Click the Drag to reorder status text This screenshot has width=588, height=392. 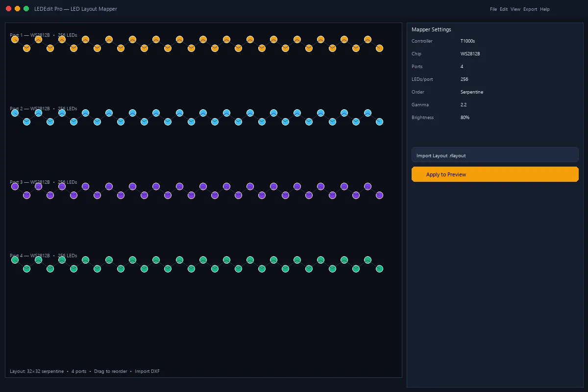(110, 371)
